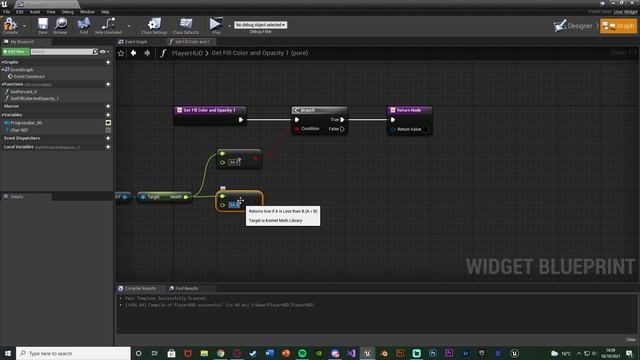The width and height of the screenshot is (640, 360).
Task: Open Hide Unrelated options arrow
Action: pyautogui.click(x=129, y=26)
